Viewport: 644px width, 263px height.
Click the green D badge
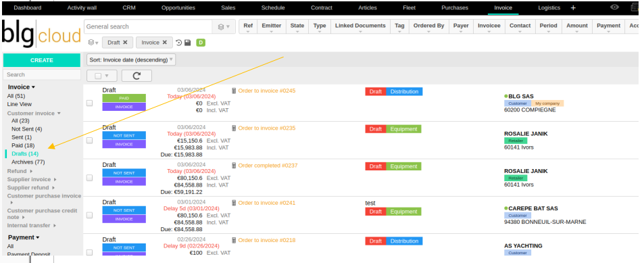pos(201,43)
